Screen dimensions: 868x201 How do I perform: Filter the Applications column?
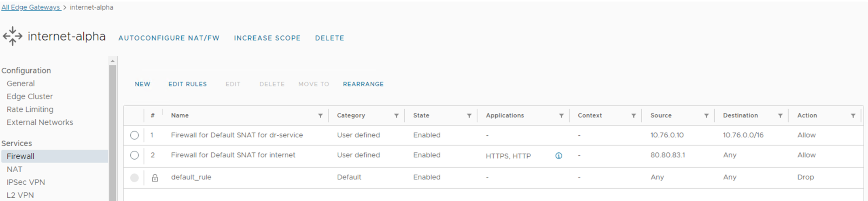pyautogui.click(x=561, y=116)
